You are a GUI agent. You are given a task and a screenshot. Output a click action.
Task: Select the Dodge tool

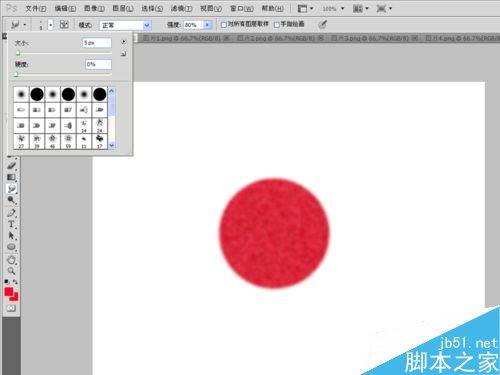click(x=11, y=200)
